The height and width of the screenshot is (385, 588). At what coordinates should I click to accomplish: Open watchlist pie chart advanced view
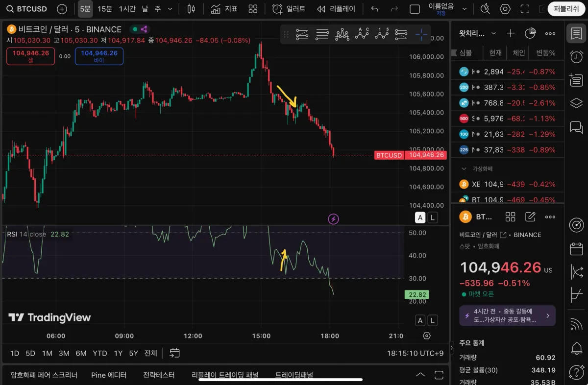[530, 33]
